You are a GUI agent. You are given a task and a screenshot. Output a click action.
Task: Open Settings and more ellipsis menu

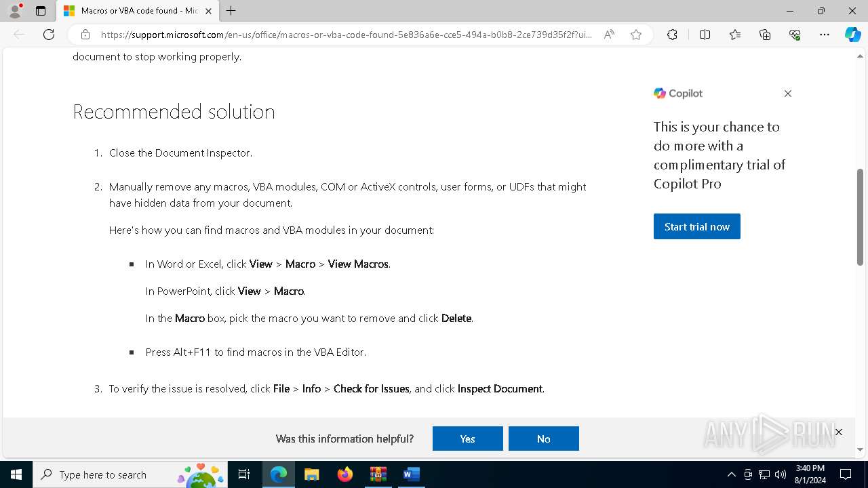click(x=825, y=35)
